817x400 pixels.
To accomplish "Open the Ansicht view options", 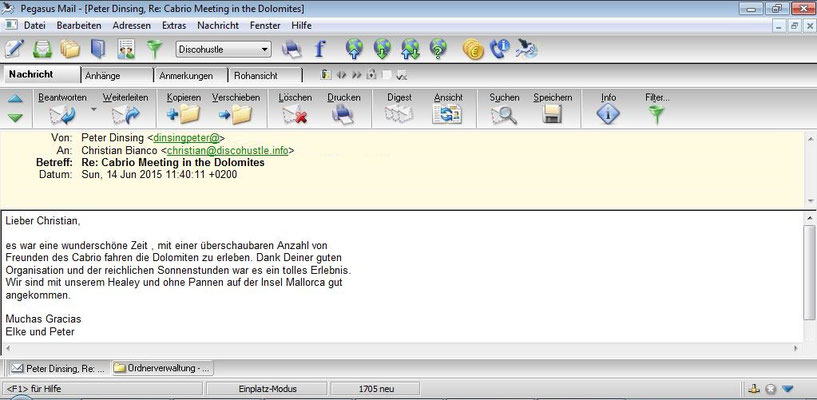I will click(448, 109).
